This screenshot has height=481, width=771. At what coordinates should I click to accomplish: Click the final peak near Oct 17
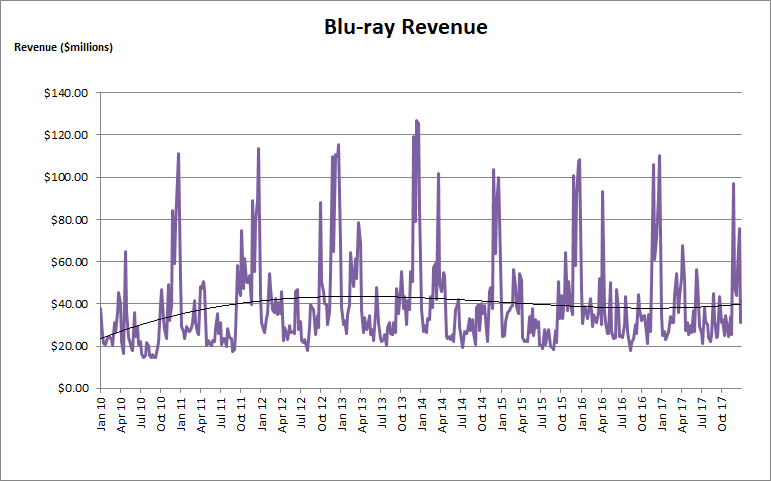[733, 184]
